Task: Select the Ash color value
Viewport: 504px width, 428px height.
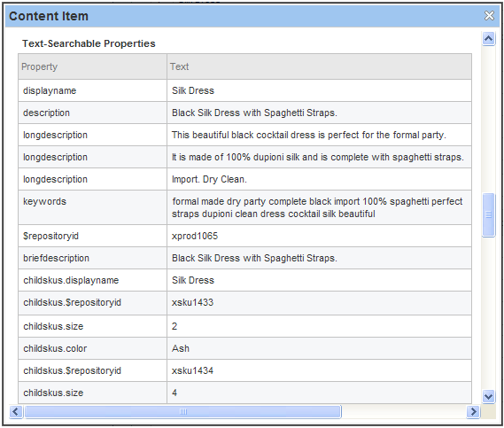Action: pos(181,348)
